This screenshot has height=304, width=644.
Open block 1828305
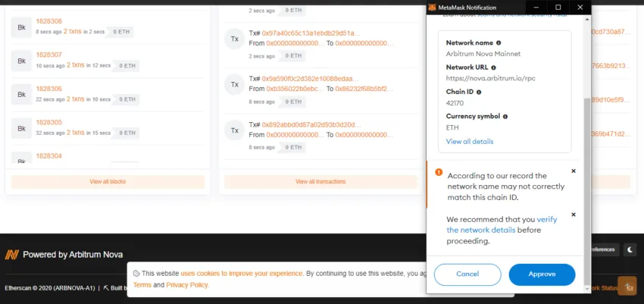click(x=49, y=122)
